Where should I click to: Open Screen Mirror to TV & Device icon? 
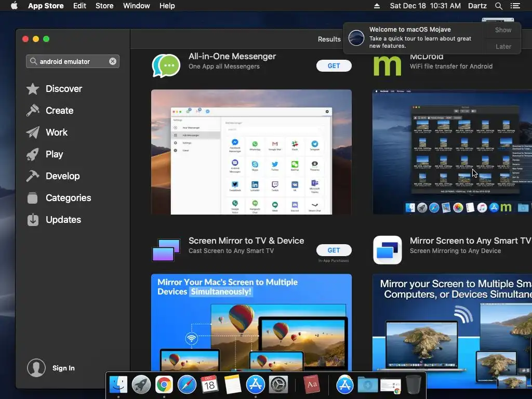pos(166,250)
